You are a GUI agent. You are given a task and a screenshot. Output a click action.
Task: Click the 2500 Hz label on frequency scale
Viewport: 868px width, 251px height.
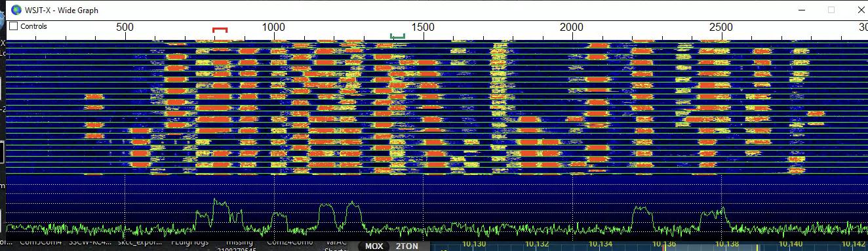pyautogui.click(x=721, y=27)
